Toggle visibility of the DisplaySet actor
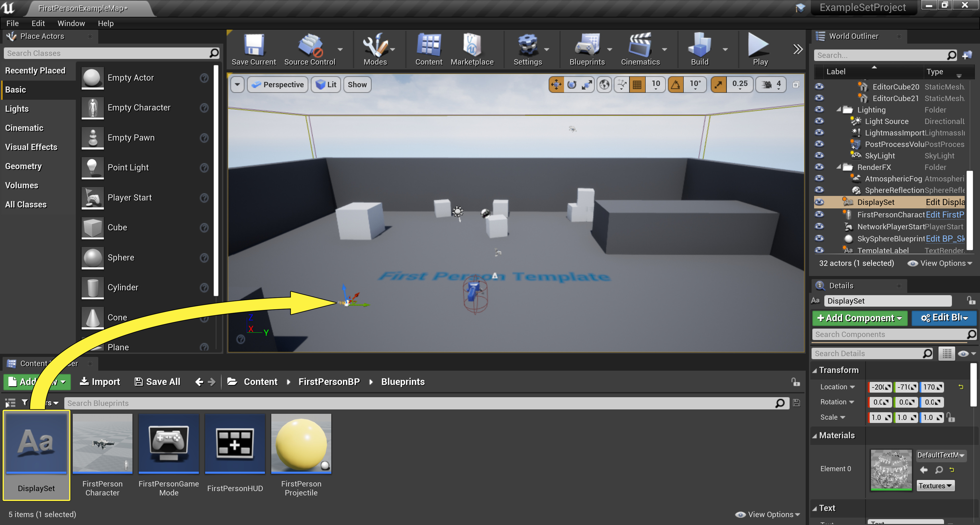980x525 pixels. (819, 202)
